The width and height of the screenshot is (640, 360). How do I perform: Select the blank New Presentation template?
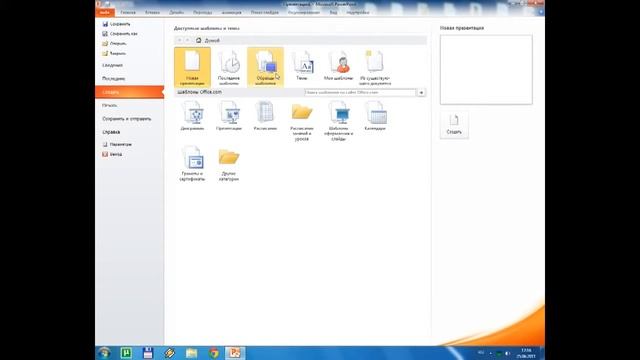(192, 67)
